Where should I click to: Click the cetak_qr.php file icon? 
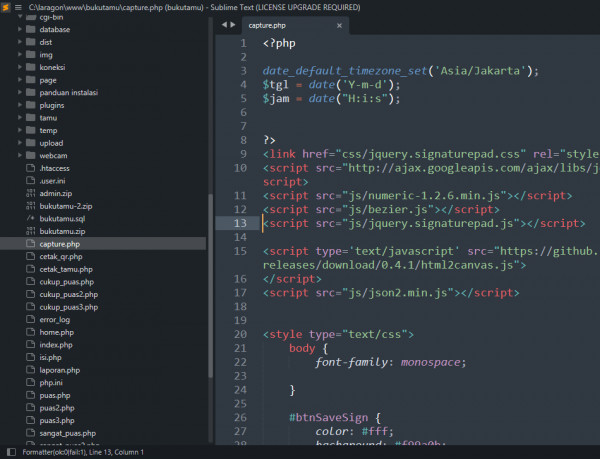point(31,256)
